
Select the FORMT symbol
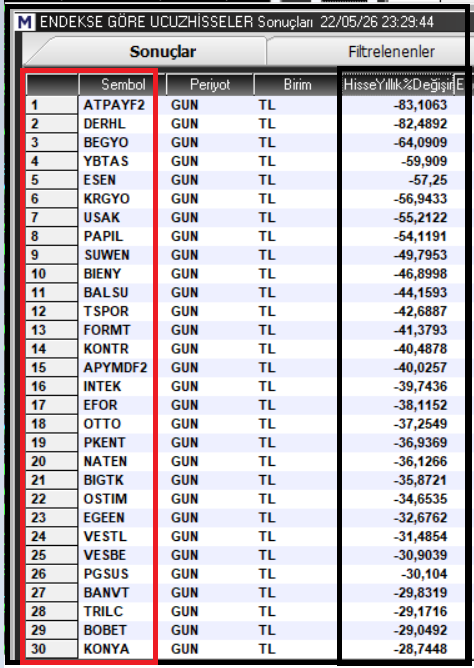coord(107,330)
